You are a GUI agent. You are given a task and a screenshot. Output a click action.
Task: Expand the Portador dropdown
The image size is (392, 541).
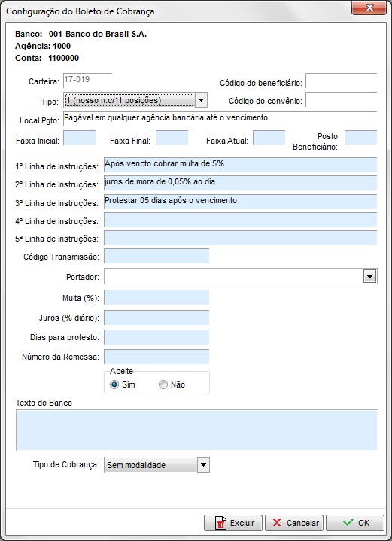[370, 277]
